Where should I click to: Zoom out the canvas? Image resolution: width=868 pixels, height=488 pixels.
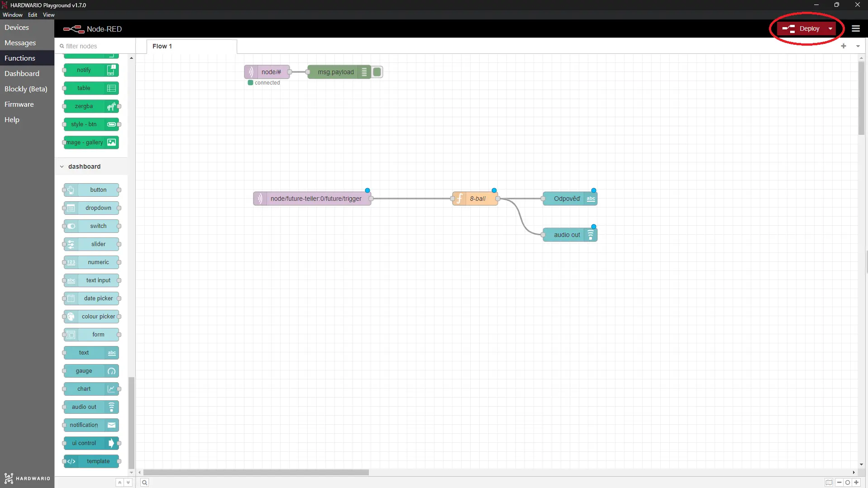tap(839, 483)
